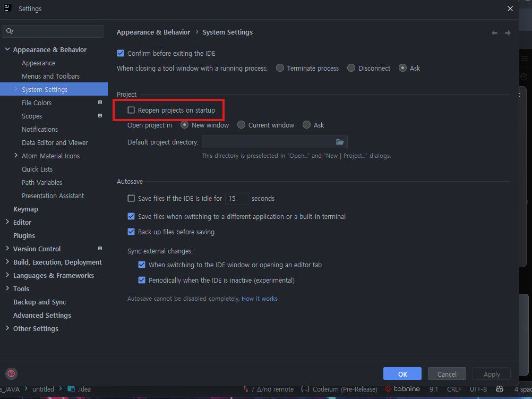This screenshot has height=399, width=532.
Task: Toggle Periodically when IDE is inactive
Action: coord(142,280)
